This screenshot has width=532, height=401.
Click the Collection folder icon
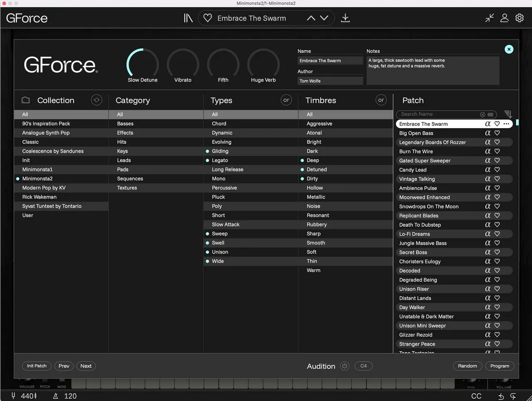point(26,100)
